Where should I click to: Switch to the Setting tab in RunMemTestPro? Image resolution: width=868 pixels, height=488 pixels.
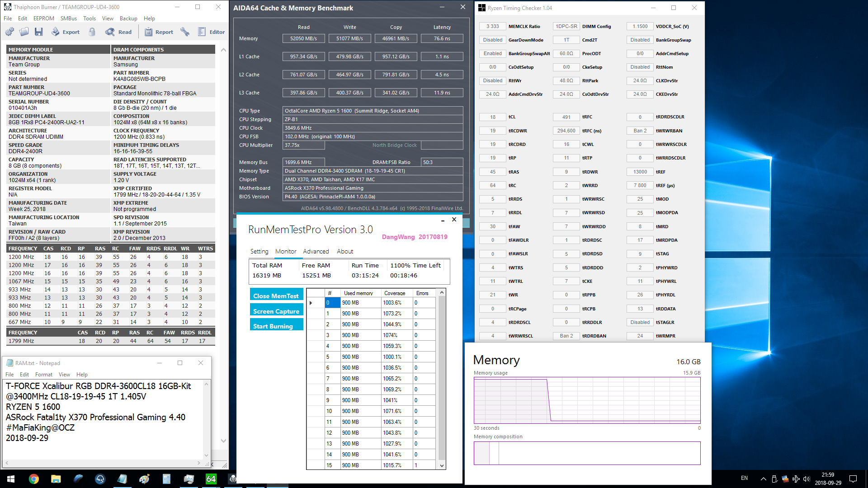coord(259,251)
